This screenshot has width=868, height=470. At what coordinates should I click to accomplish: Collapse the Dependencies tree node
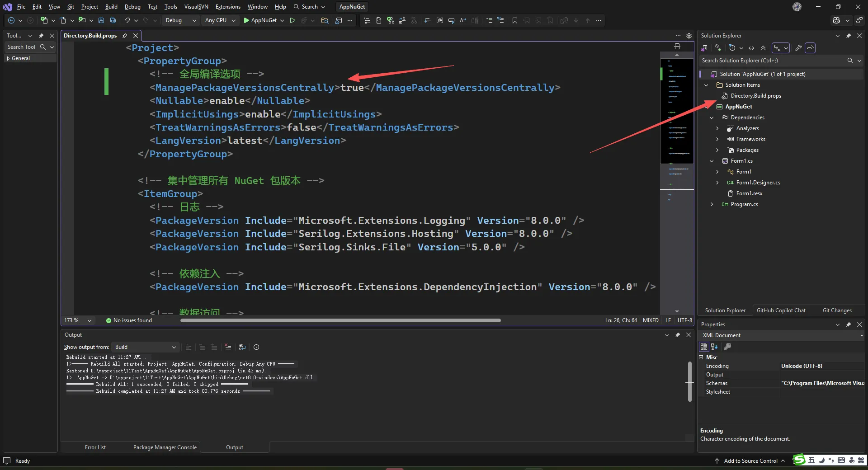712,117
